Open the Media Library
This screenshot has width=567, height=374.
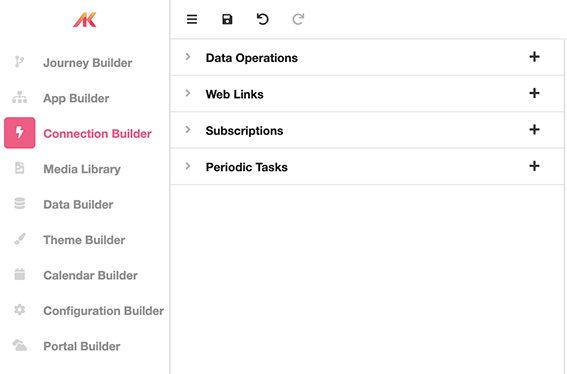(x=82, y=169)
